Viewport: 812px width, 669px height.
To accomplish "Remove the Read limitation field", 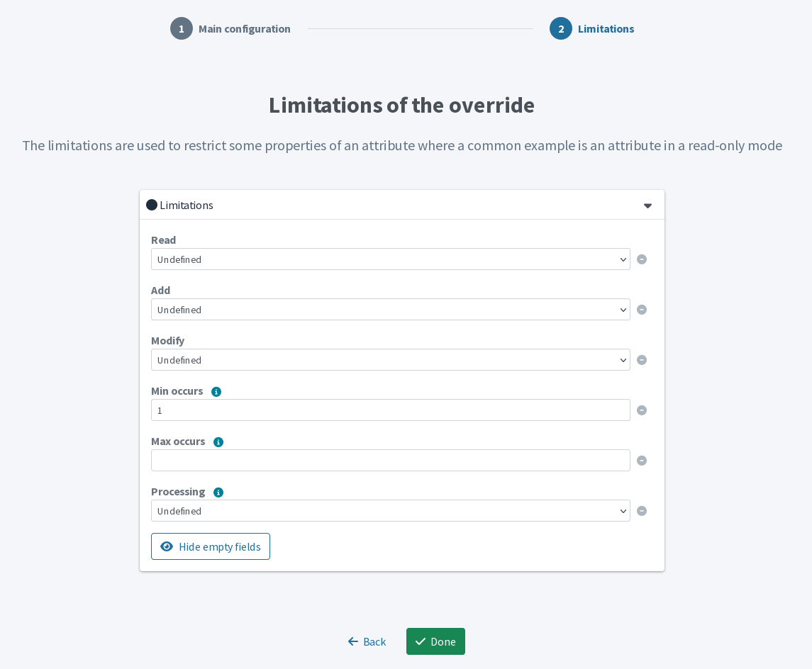I will tap(642, 259).
